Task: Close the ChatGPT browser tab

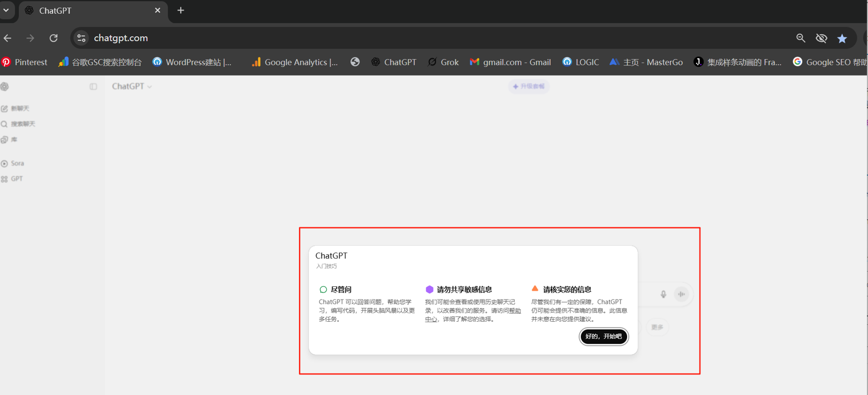Action: coord(158,11)
